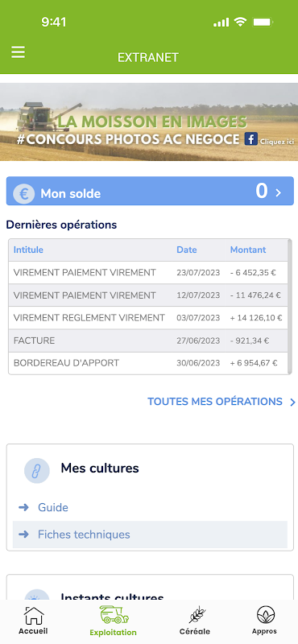Open the hamburger menu
This screenshot has height=644, width=298.
click(18, 52)
